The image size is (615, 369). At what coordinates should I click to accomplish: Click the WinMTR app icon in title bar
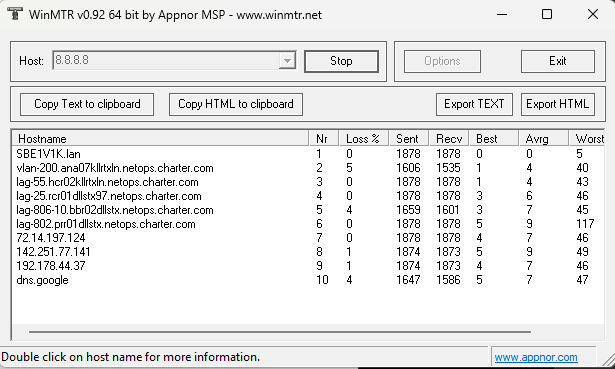15,14
